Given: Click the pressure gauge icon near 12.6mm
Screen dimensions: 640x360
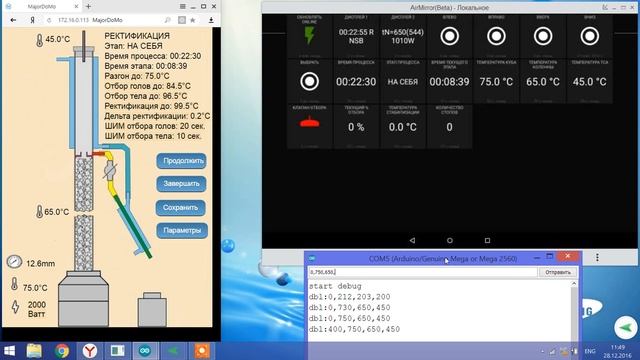Looking at the screenshot, I should point(14,262).
